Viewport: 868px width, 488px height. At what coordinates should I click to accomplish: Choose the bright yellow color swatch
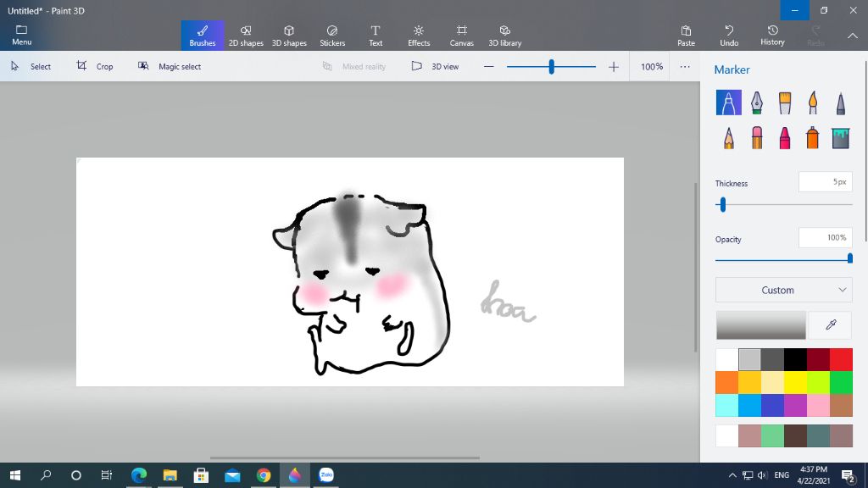795,382
